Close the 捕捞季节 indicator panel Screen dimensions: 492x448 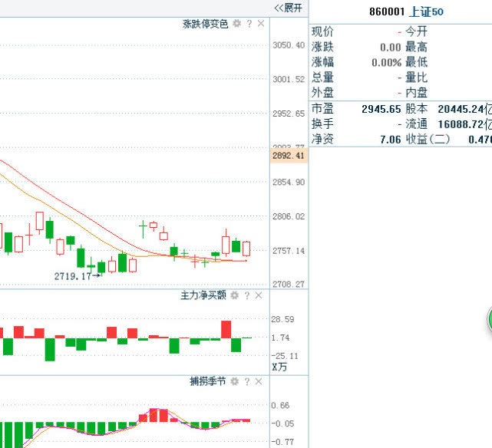tap(259, 381)
